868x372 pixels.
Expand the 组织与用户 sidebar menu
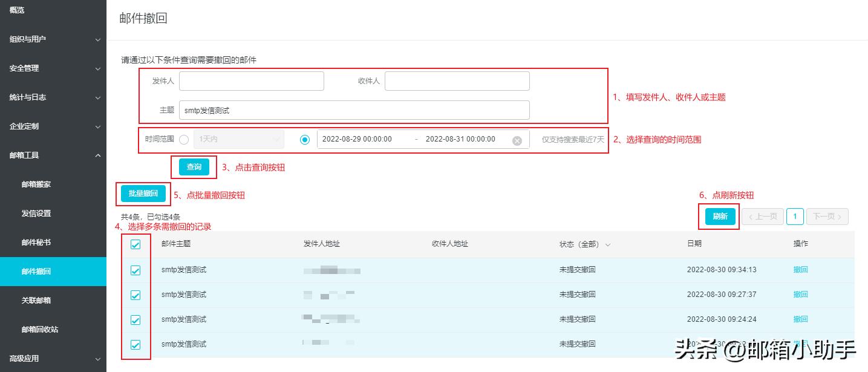(x=53, y=39)
